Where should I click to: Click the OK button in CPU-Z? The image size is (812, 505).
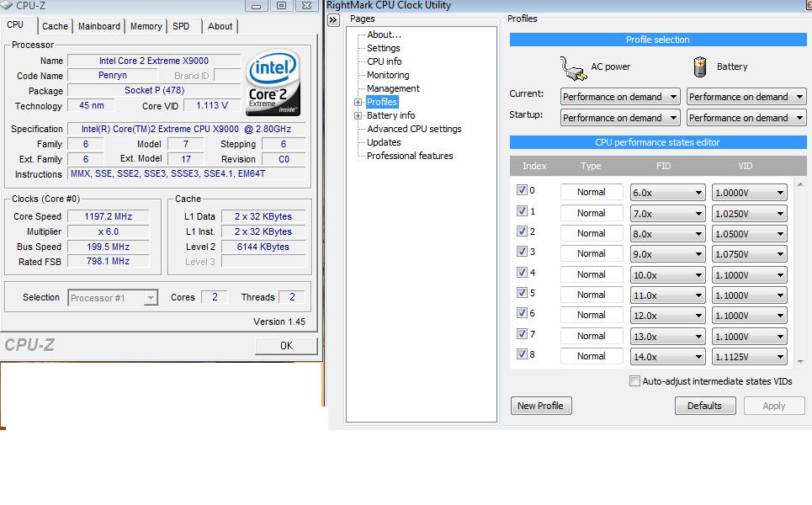(286, 345)
